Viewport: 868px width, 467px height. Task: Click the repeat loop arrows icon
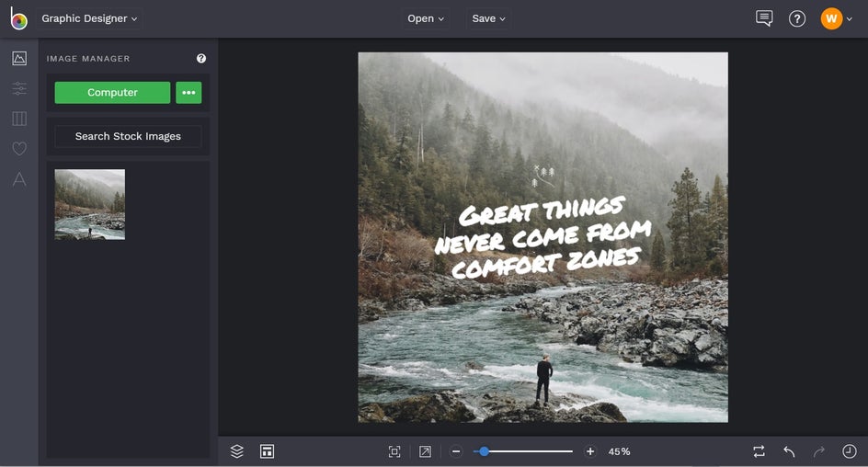point(759,451)
